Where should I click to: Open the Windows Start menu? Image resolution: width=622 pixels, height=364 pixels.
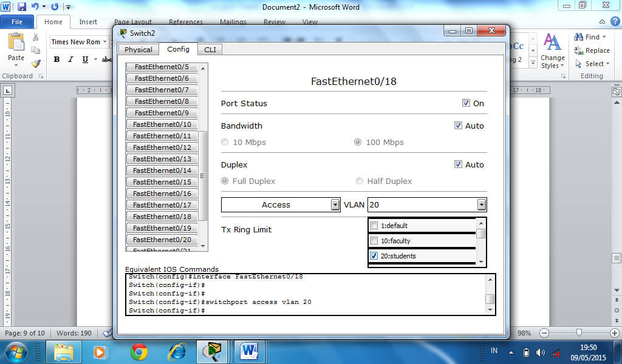point(16,352)
